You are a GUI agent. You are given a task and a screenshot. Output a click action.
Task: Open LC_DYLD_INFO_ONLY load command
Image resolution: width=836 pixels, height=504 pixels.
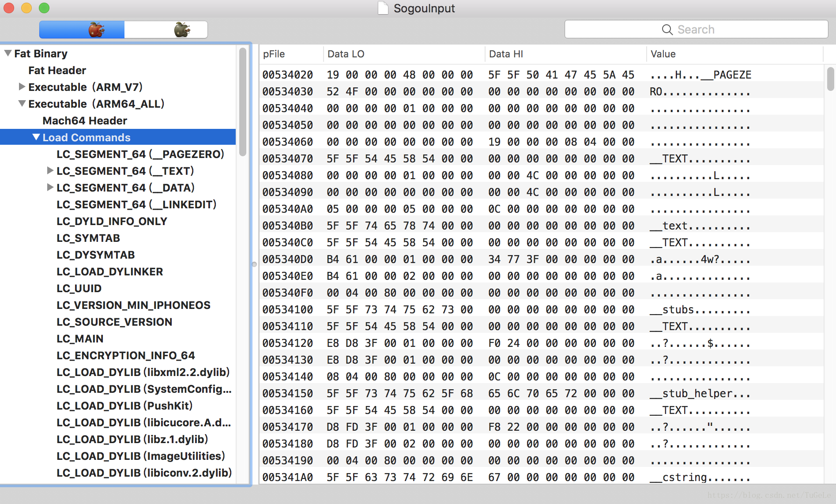[112, 221]
